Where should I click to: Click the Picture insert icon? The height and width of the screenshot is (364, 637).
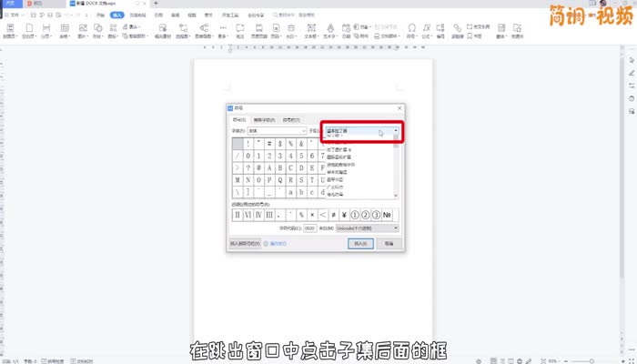[x=83, y=30]
